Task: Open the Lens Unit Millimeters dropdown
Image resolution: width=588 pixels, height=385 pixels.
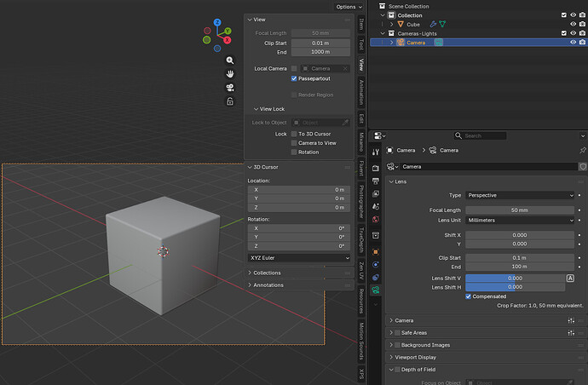Action: point(520,221)
